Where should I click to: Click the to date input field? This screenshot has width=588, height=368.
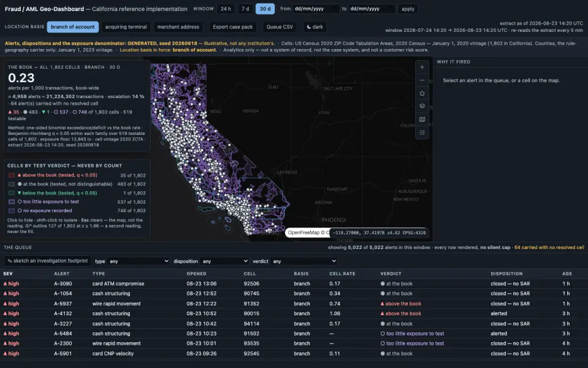point(372,9)
